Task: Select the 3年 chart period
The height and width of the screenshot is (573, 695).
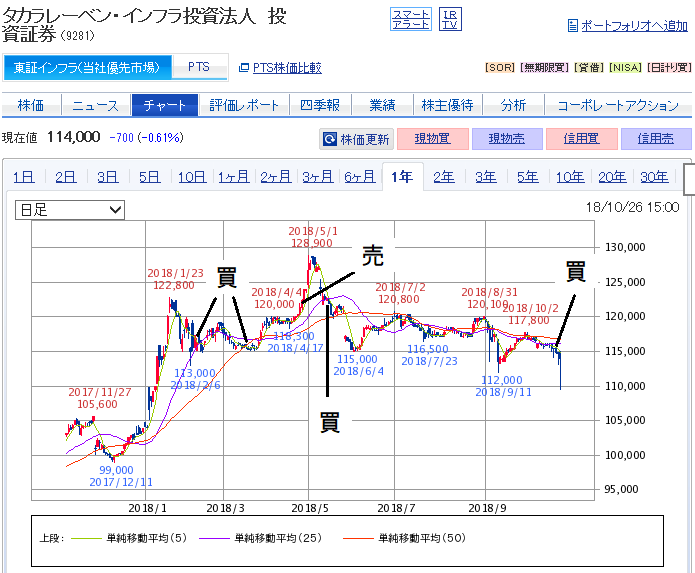Action: 486,177
